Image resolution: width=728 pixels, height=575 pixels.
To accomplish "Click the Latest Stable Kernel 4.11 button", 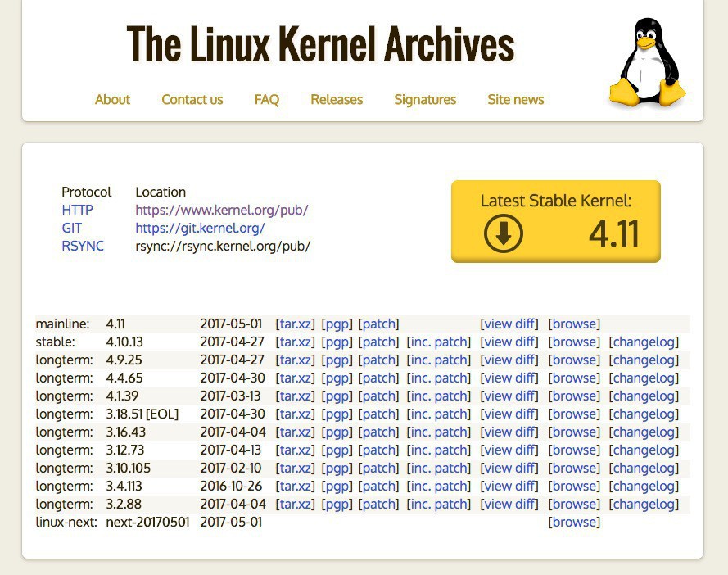I will [556, 221].
